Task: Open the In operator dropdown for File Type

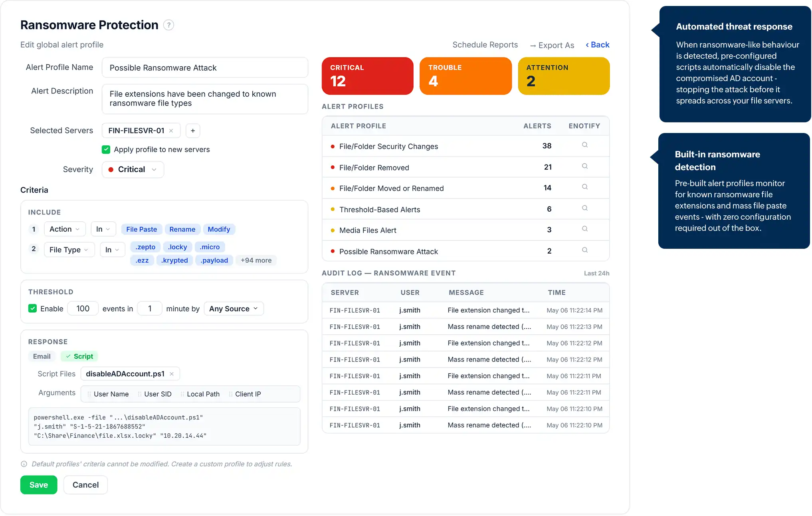Action: point(112,250)
